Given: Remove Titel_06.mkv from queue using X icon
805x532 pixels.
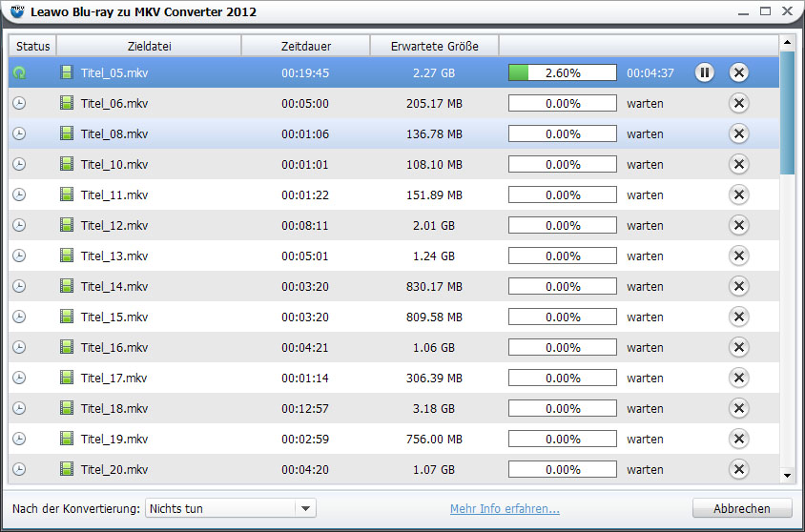Looking at the screenshot, I should [738, 103].
